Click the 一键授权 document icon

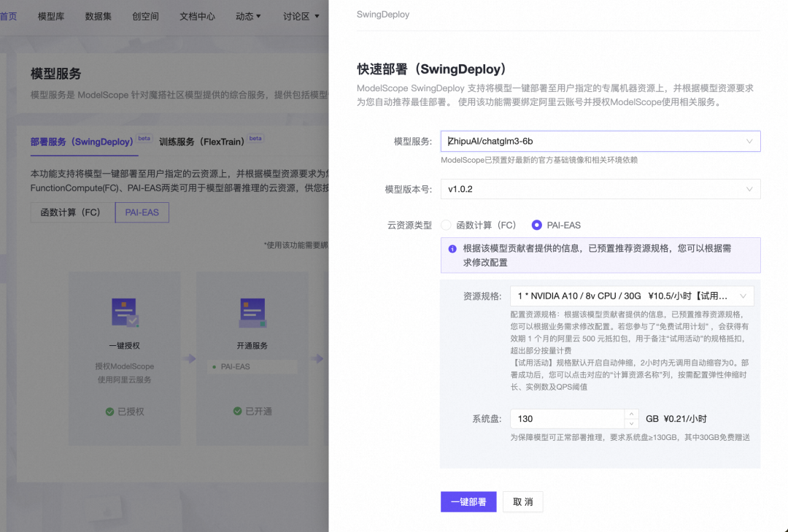[125, 312]
